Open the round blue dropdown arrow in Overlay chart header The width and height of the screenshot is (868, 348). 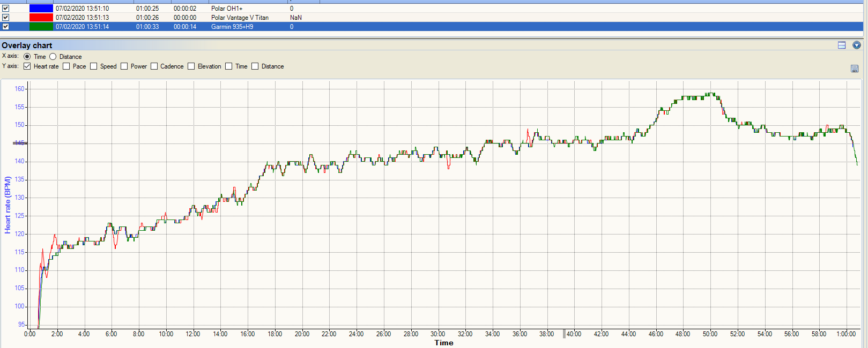(857, 46)
